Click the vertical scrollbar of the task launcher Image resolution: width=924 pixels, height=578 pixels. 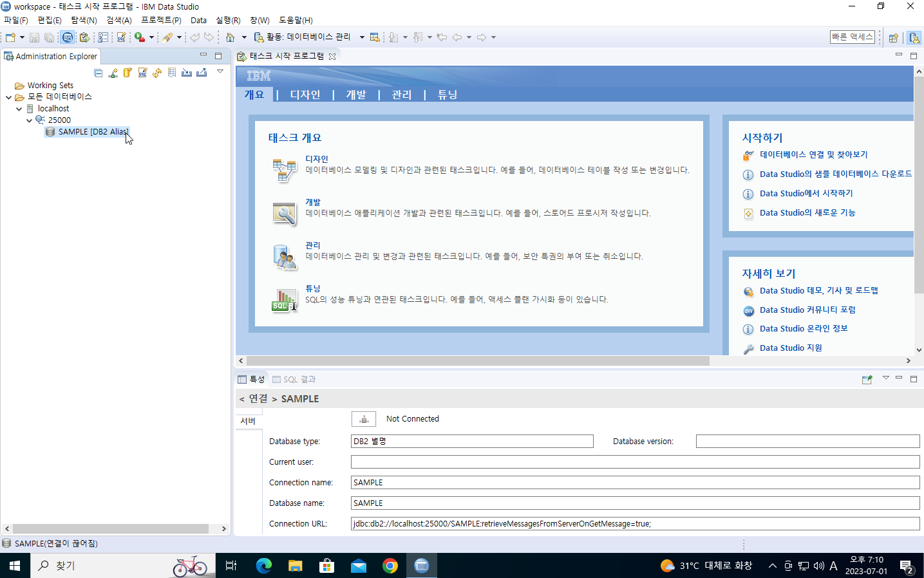[x=919, y=187]
